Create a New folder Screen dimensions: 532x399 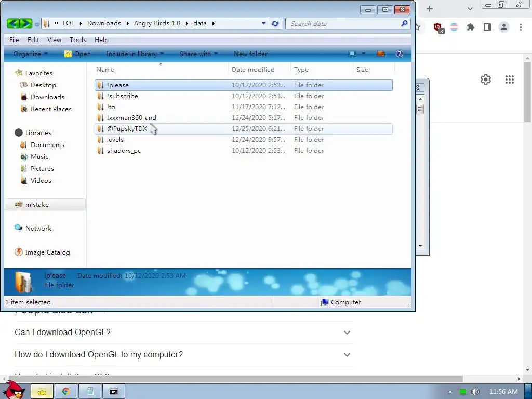[x=250, y=54]
